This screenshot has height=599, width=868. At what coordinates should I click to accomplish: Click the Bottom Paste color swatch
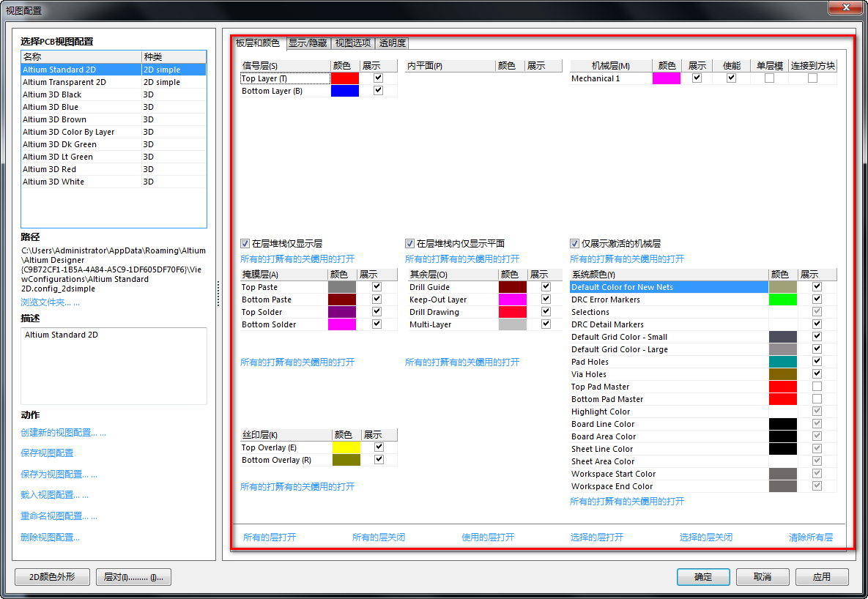[342, 299]
